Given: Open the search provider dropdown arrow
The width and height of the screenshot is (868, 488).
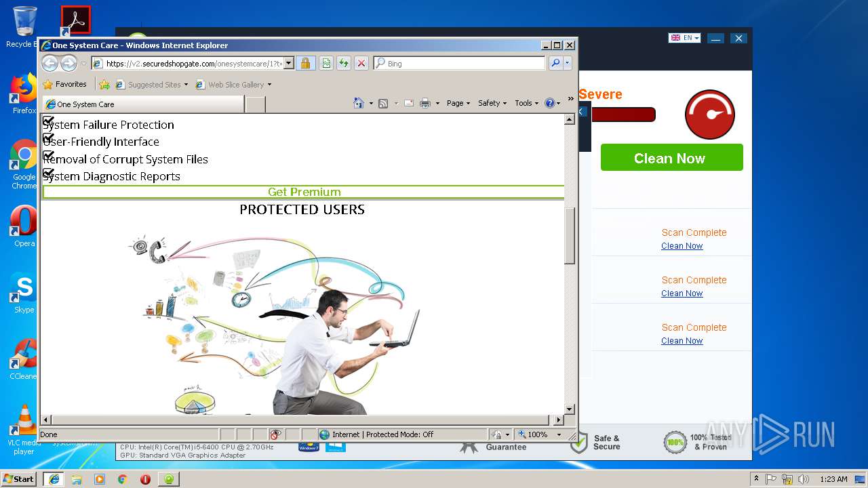Looking at the screenshot, I should 568,63.
